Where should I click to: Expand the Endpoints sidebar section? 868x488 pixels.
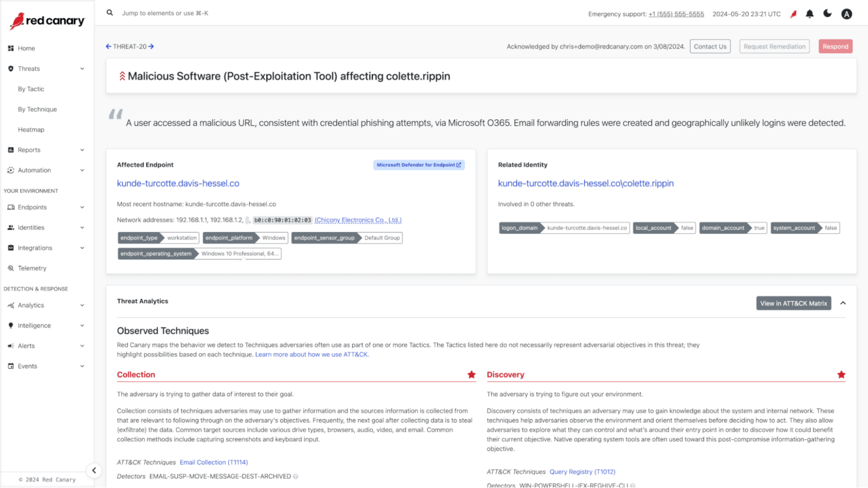click(82, 207)
